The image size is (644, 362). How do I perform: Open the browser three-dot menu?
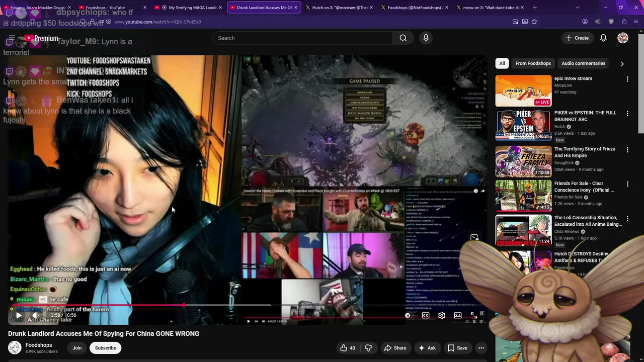tap(636, 22)
